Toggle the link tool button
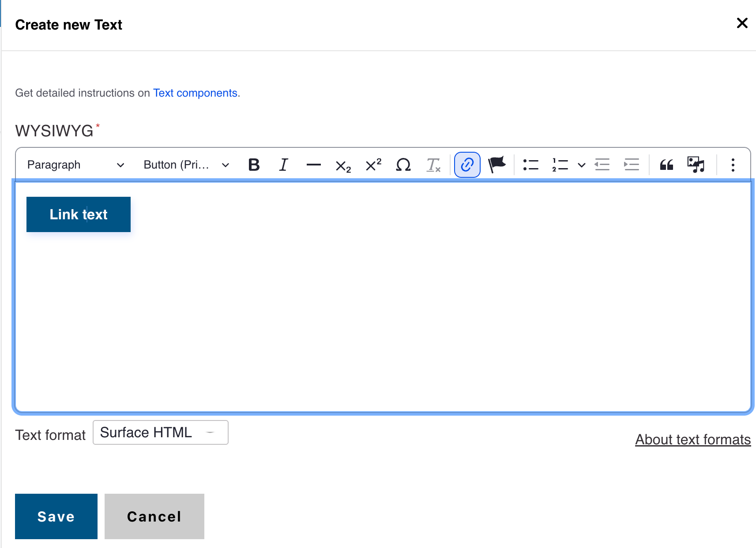 pyautogui.click(x=467, y=165)
